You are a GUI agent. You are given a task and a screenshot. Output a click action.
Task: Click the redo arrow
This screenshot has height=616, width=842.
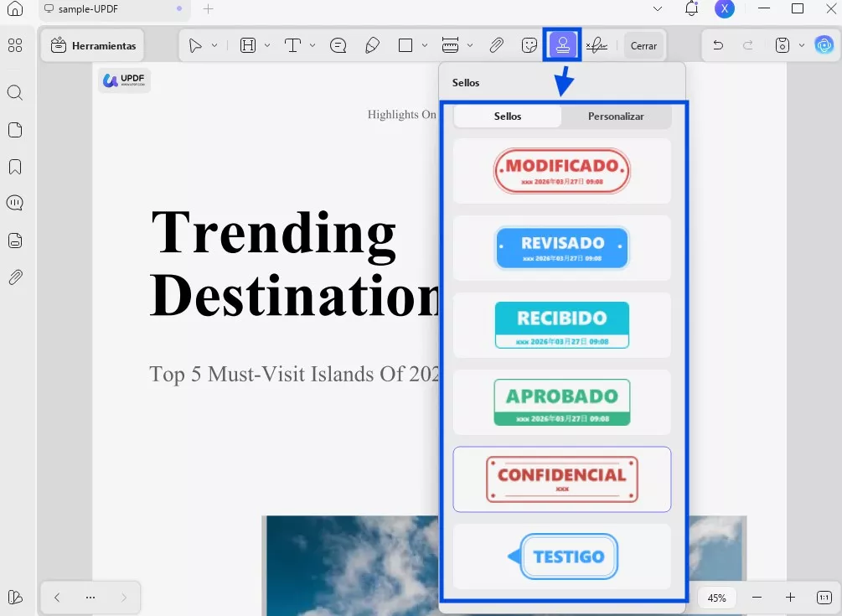[747, 45]
